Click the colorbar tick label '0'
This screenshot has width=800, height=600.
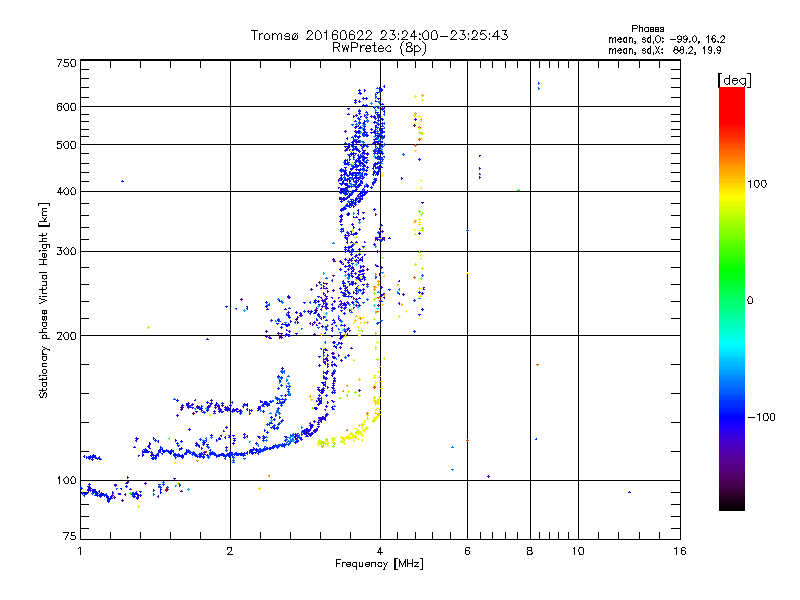pos(750,301)
